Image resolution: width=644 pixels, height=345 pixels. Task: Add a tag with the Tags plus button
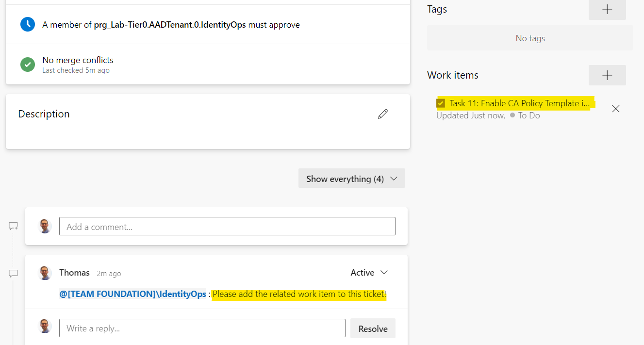point(607,10)
